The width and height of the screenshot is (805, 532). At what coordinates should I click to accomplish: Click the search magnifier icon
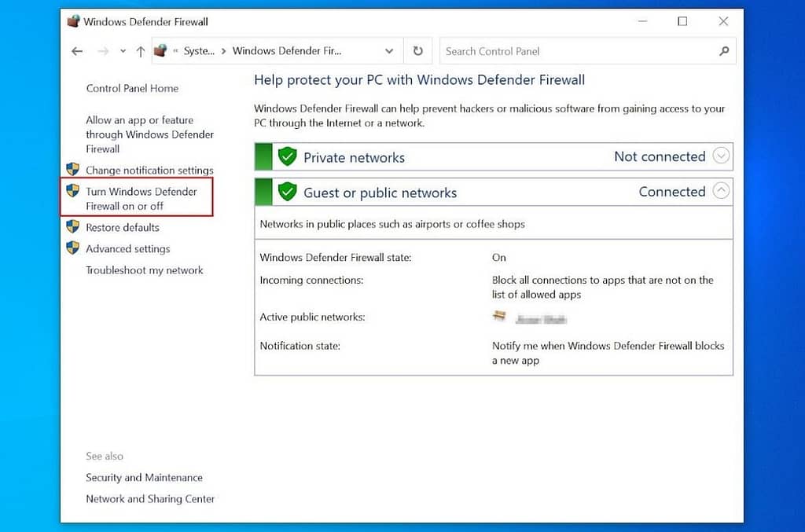point(724,51)
